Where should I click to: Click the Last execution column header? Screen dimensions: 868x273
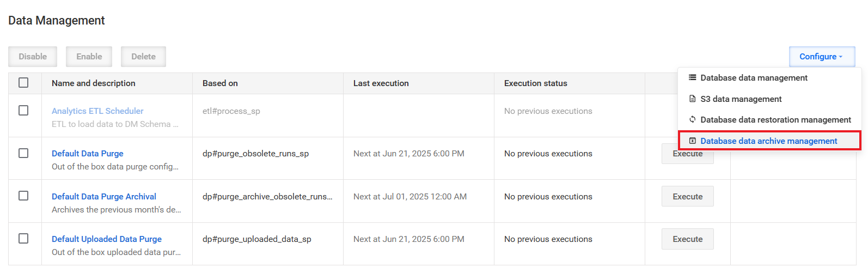[x=381, y=83]
